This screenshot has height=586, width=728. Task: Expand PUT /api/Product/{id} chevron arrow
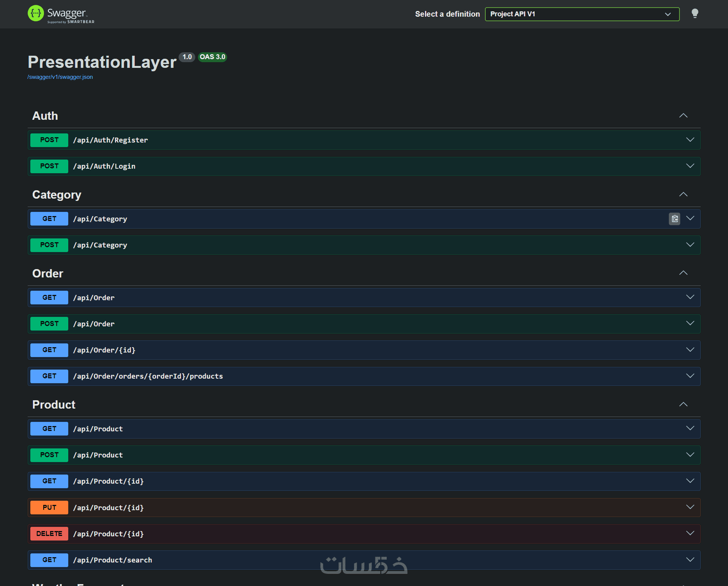(x=690, y=507)
